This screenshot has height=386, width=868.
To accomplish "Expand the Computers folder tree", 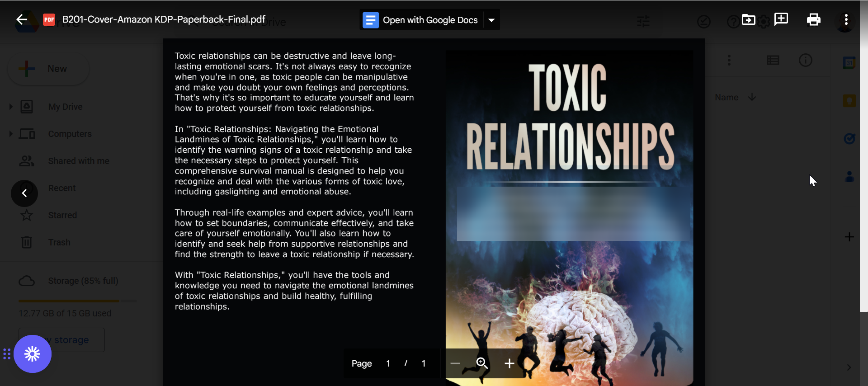I will pos(11,134).
